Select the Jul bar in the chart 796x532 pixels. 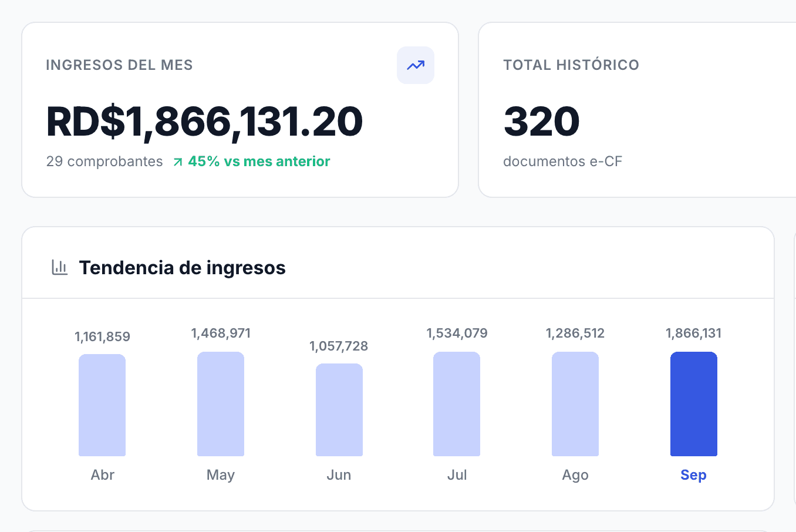pyautogui.click(x=457, y=404)
